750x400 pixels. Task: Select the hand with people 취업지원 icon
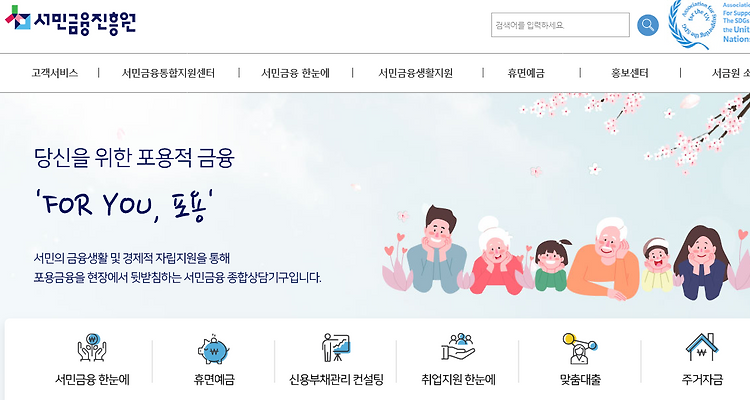click(458, 347)
